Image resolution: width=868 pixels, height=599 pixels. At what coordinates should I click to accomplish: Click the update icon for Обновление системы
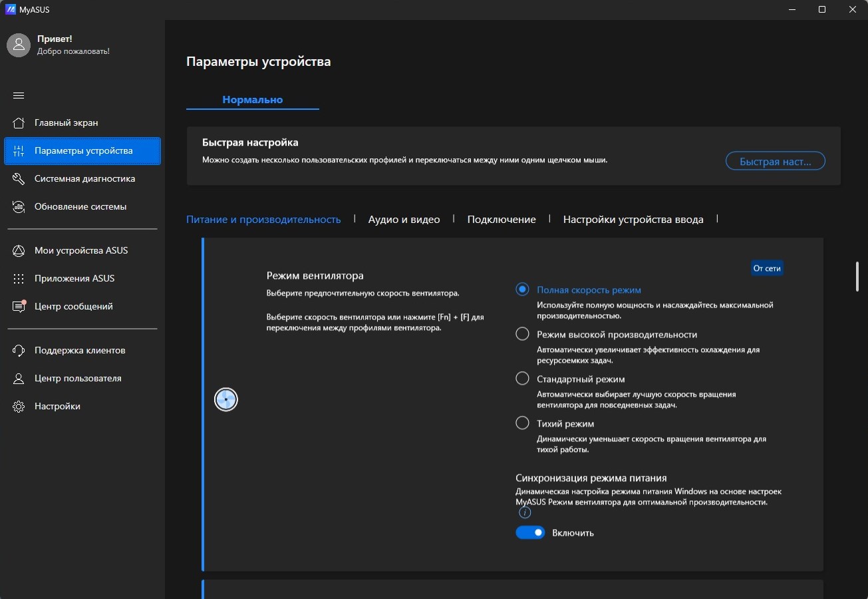(19, 206)
